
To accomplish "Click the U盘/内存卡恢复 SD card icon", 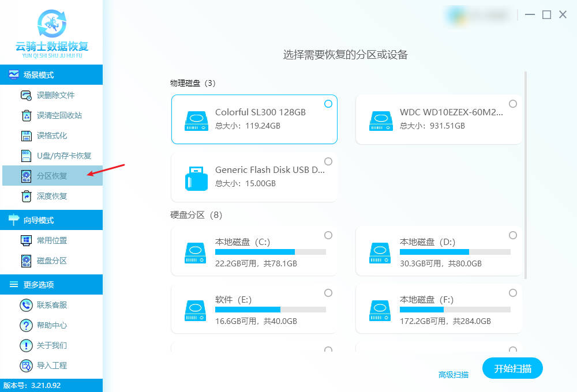I will (x=26, y=156).
